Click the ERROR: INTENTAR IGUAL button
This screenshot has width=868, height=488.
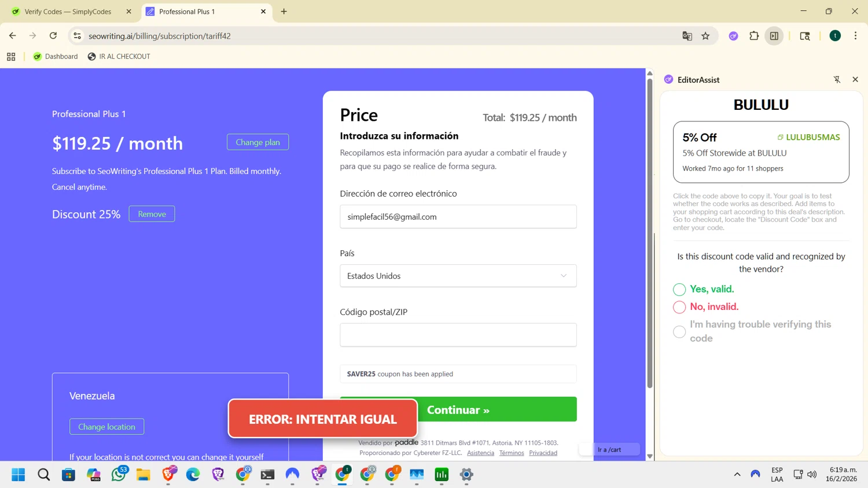(x=323, y=419)
